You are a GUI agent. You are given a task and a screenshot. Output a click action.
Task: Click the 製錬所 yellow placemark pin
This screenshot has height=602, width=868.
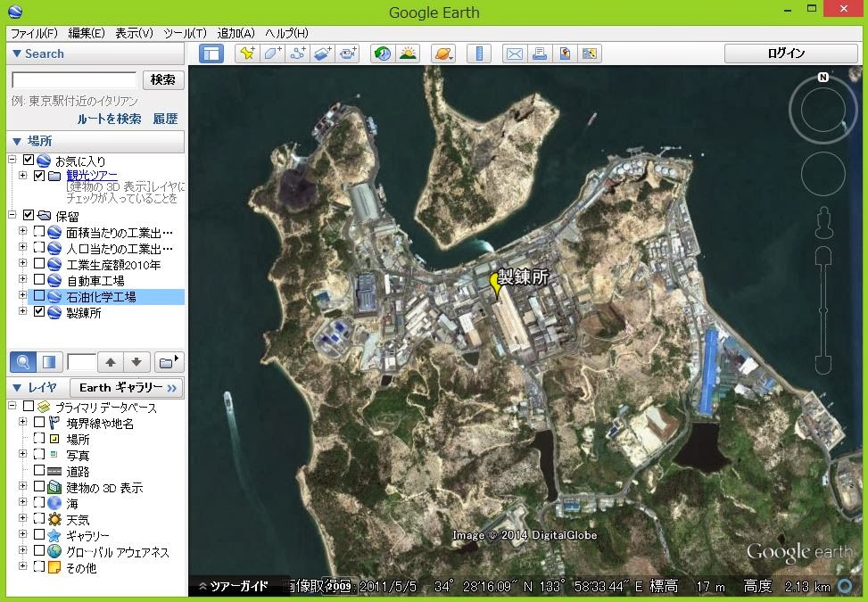click(x=496, y=285)
